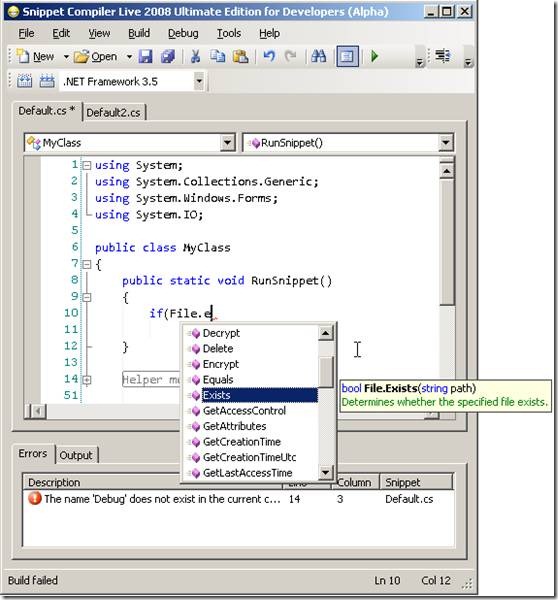Click editor horizontal scroll left arrow
This screenshot has height=600, width=558.
click(x=38, y=411)
